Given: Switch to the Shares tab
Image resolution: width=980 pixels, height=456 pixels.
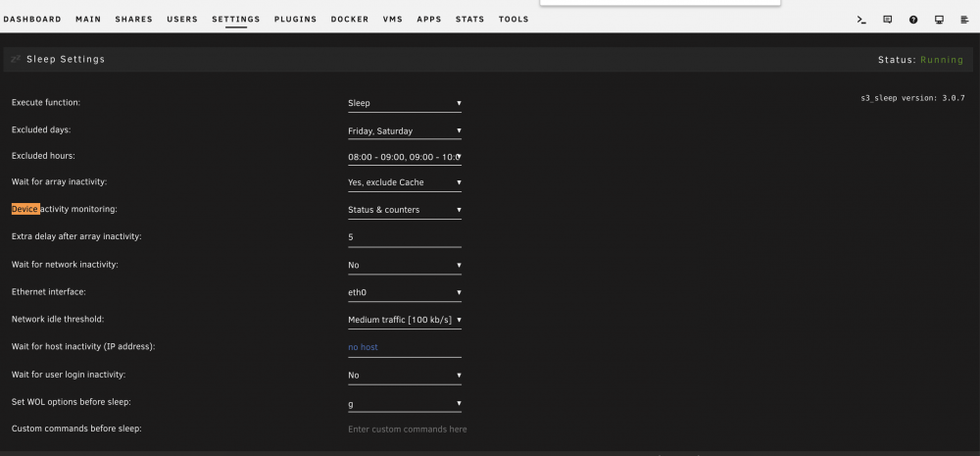Looking at the screenshot, I should 133,20.
